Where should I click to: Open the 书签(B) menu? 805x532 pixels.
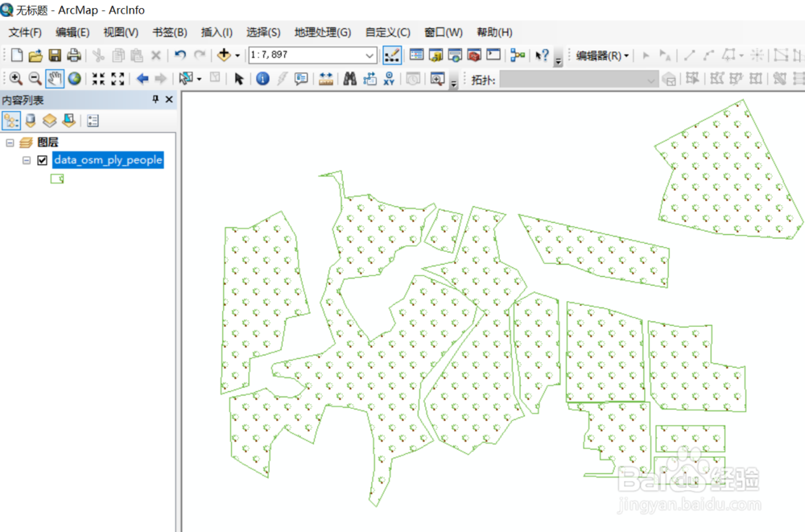[170, 32]
